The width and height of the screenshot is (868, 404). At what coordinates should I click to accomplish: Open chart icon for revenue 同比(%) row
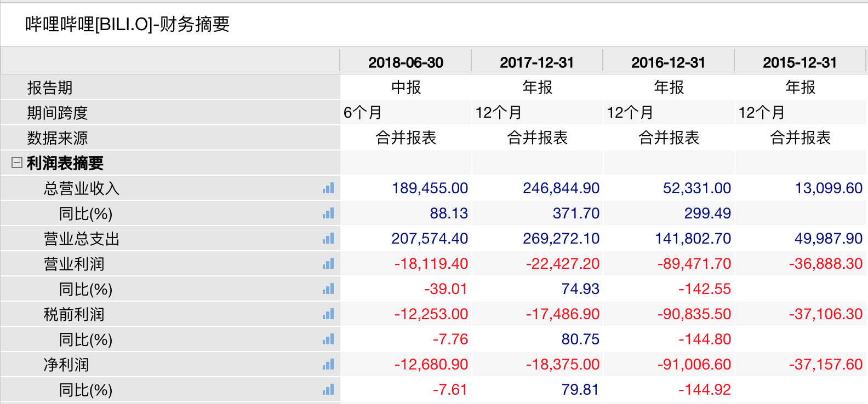(328, 213)
